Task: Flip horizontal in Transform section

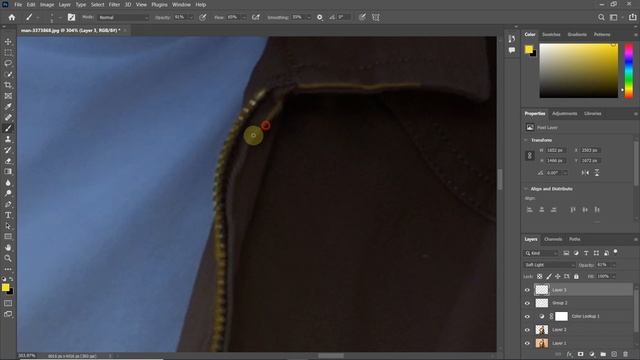Action: [x=585, y=173]
